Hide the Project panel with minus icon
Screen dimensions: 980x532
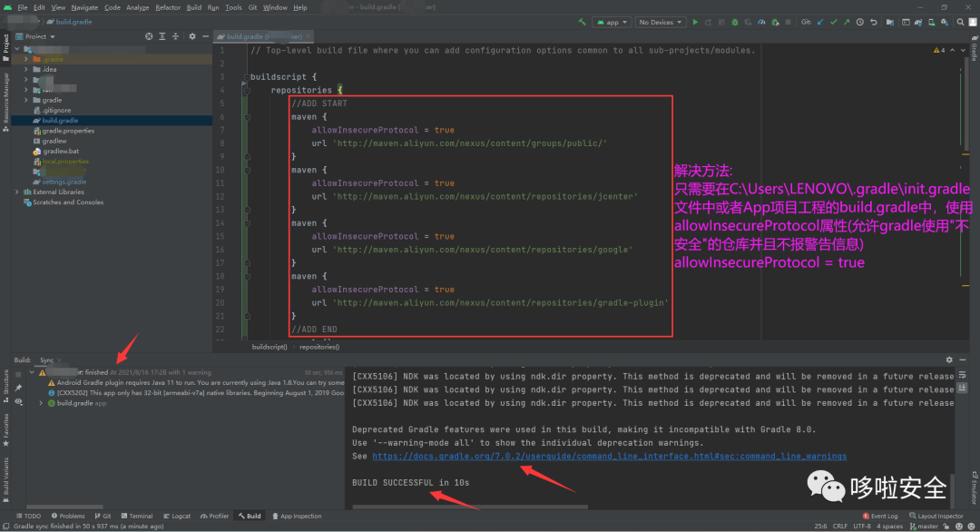coord(205,36)
